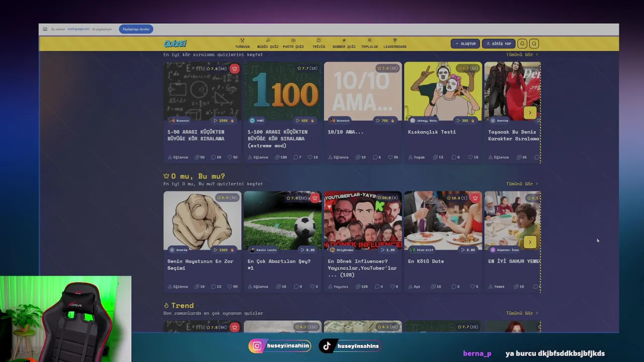Open the Music Quiz section

click(x=268, y=44)
